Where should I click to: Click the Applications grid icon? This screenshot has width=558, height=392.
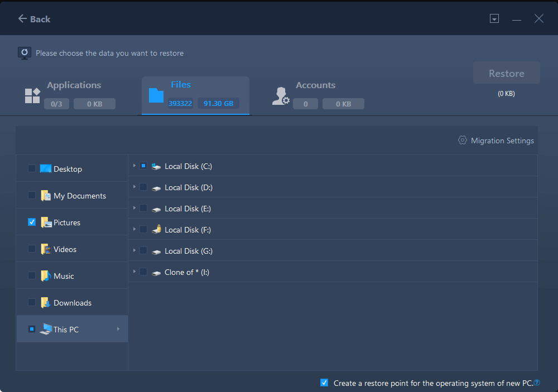click(32, 96)
